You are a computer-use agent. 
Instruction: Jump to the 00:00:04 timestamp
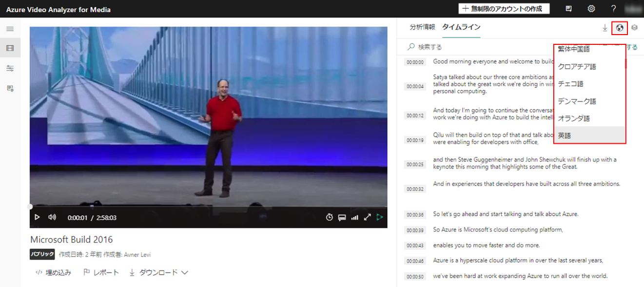point(415,87)
